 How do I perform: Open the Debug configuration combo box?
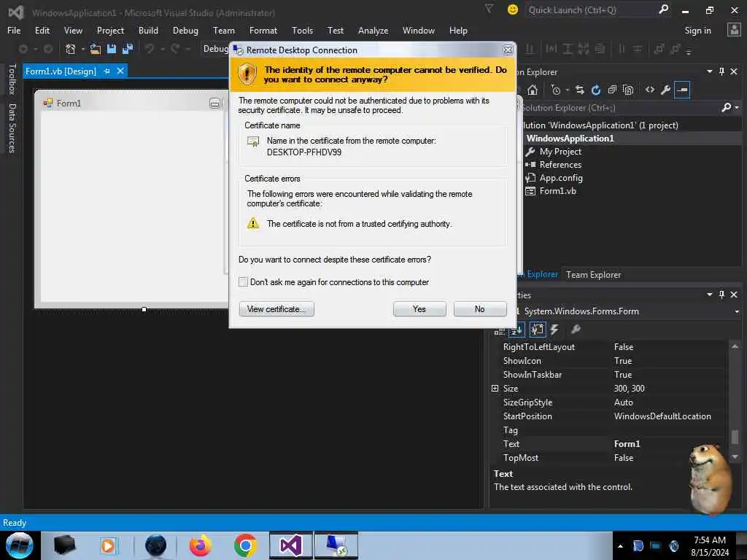(x=215, y=49)
